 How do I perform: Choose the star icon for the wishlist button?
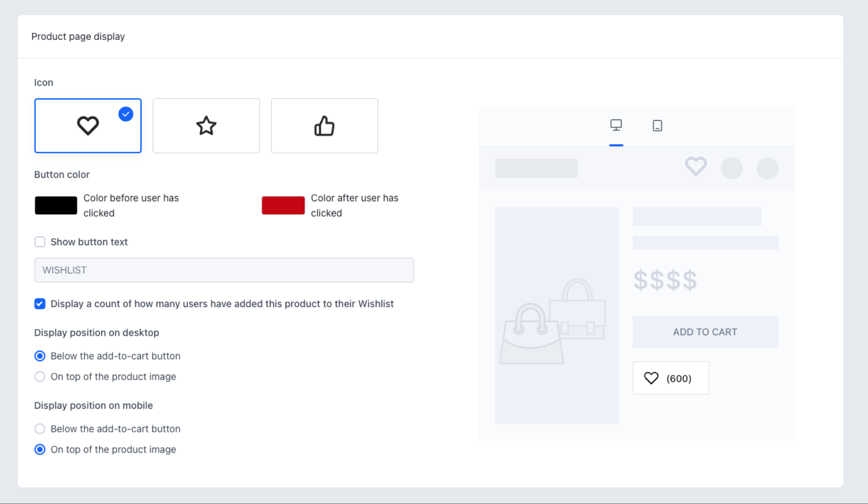pos(206,125)
